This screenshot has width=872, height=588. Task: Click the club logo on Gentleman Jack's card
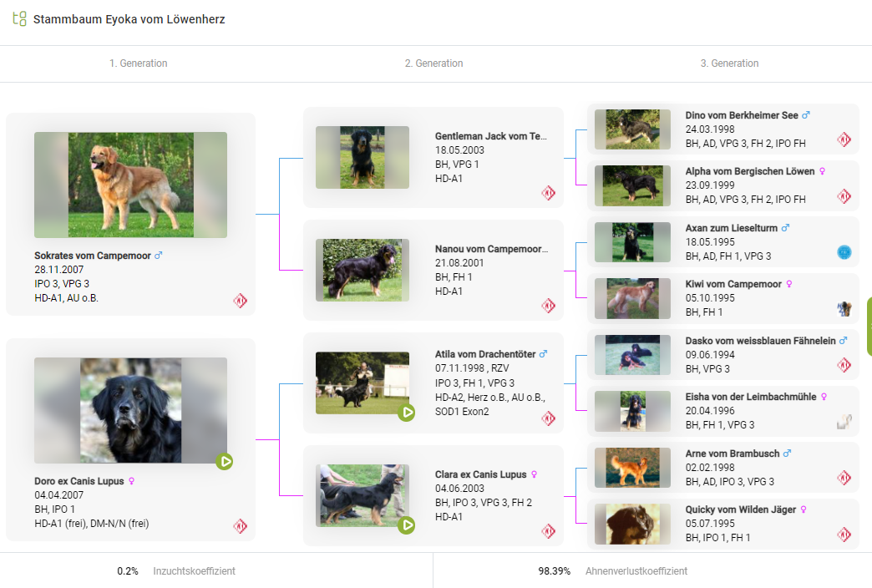click(x=548, y=193)
